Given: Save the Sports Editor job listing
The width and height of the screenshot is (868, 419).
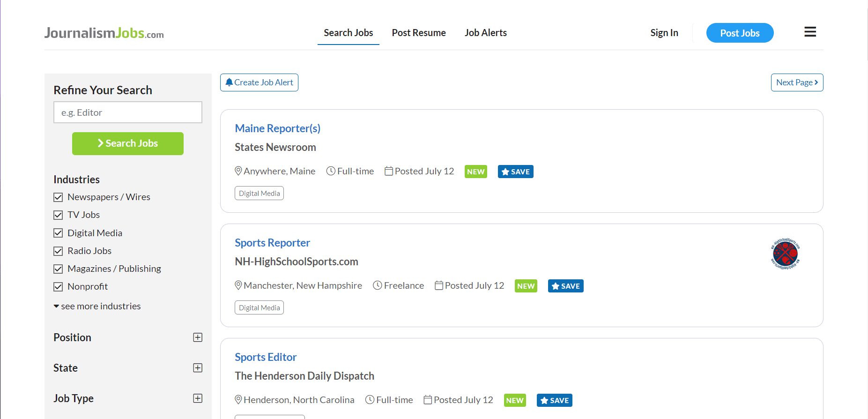Looking at the screenshot, I should [554, 400].
